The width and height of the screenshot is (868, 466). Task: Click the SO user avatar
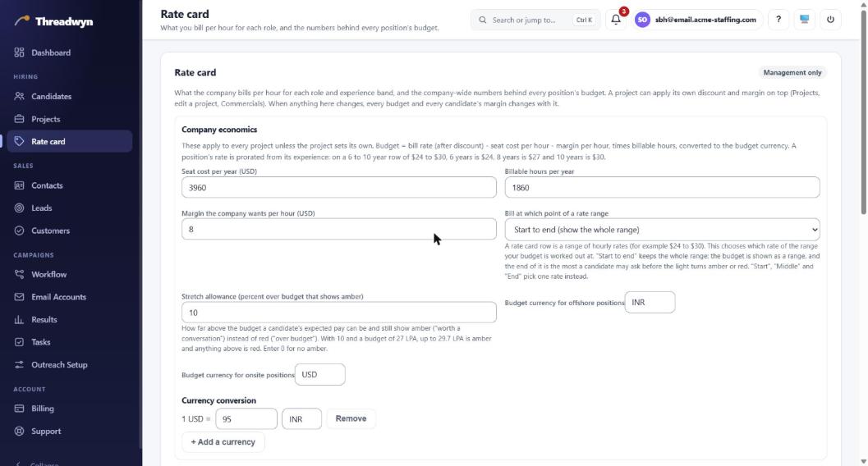point(642,20)
